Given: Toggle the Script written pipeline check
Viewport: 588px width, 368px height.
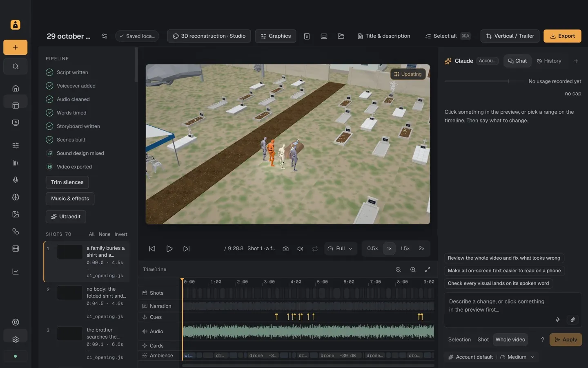Looking at the screenshot, I should click(x=49, y=72).
